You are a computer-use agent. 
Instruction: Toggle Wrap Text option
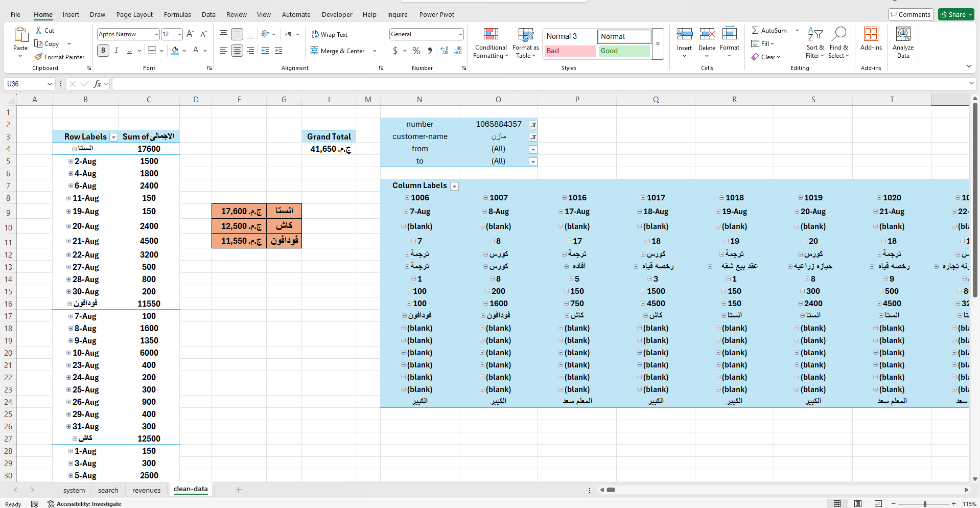click(329, 34)
